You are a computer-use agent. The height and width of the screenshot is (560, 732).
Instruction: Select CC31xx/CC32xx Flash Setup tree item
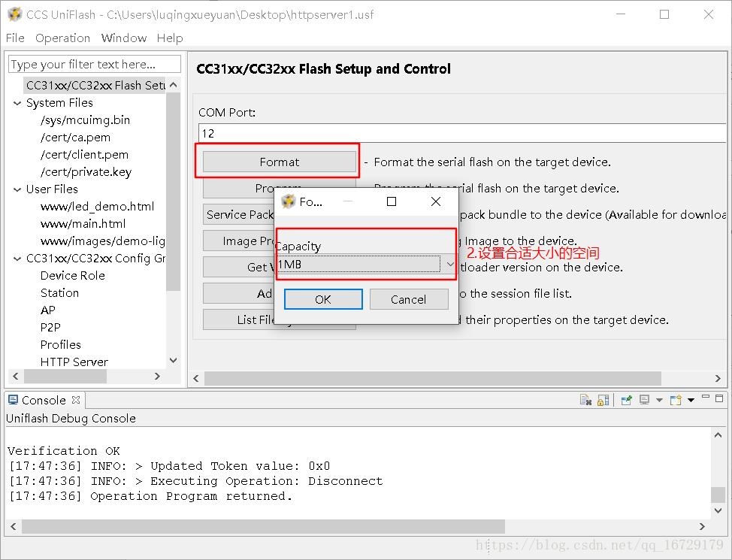coord(95,86)
